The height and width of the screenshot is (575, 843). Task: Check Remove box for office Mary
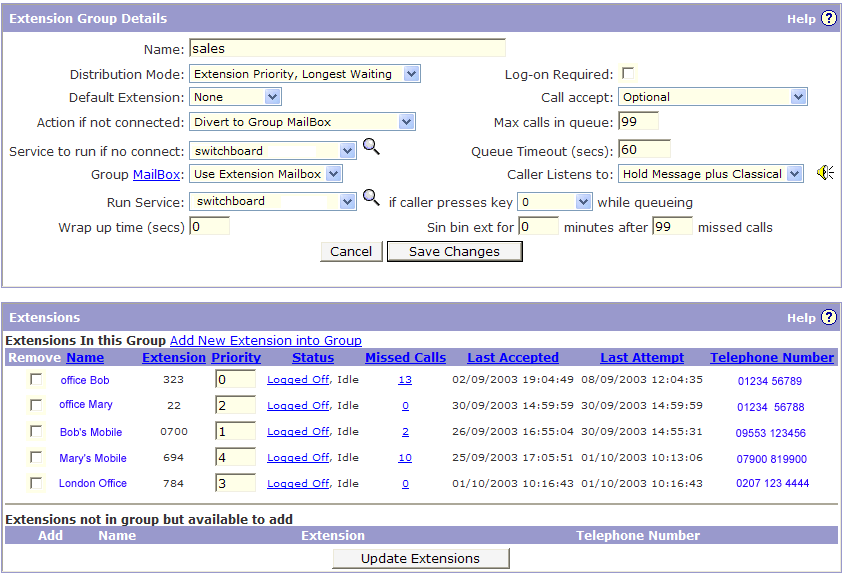(36, 405)
